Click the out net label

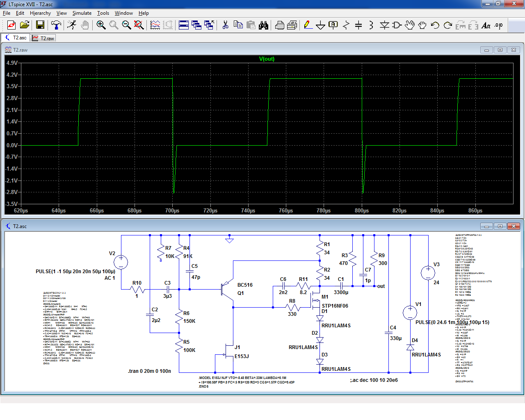click(381, 286)
